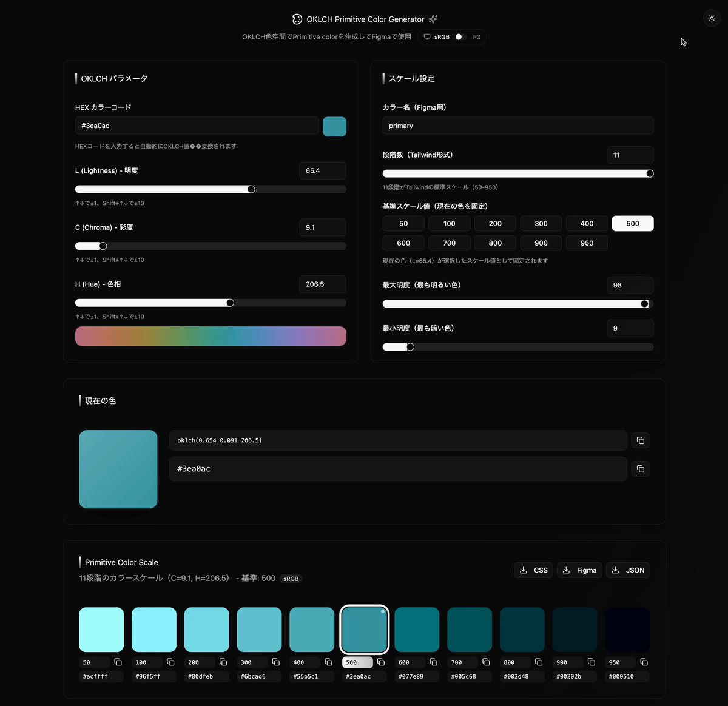Copy the oklch(0.654 0.091 206.5) value
This screenshot has height=706, width=728.
(x=641, y=440)
